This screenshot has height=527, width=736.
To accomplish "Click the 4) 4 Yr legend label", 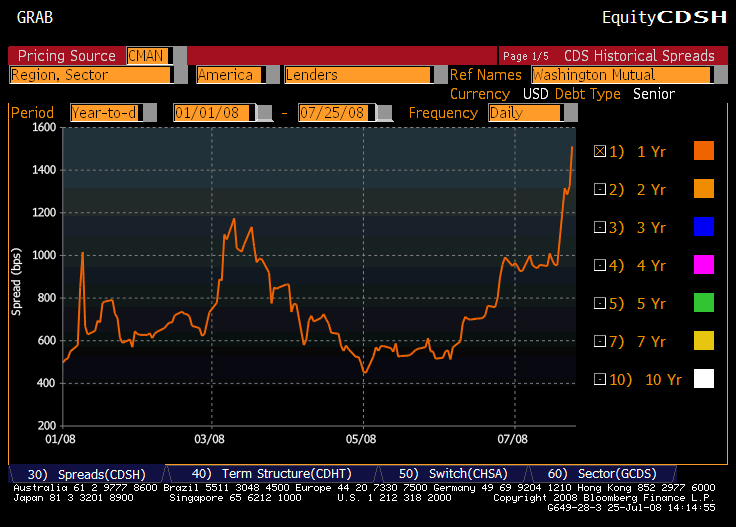I will 637,266.
